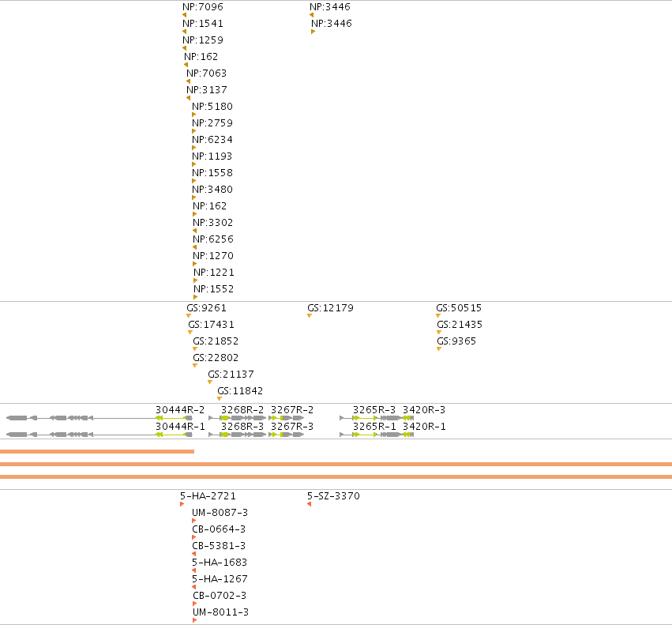Select the UM-8011-3 label
Image resolution: width=672 pixels, height=625 pixels.
tap(221, 612)
